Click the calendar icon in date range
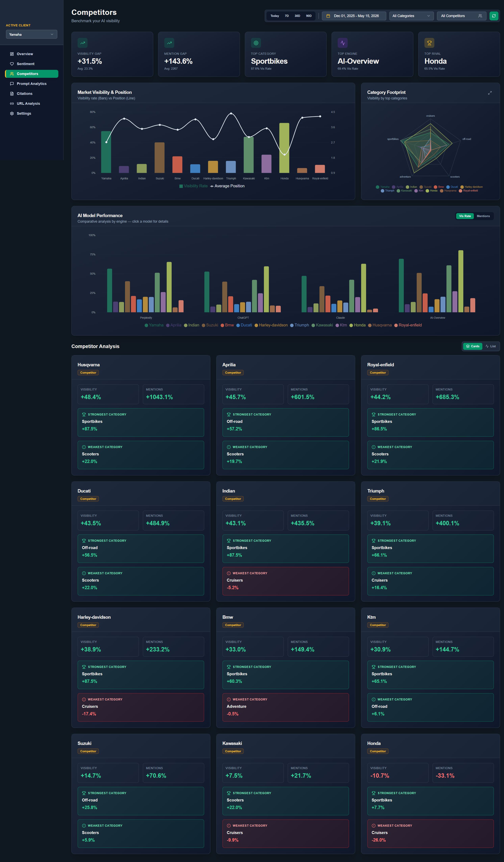This screenshot has width=504, height=862. 328,16
